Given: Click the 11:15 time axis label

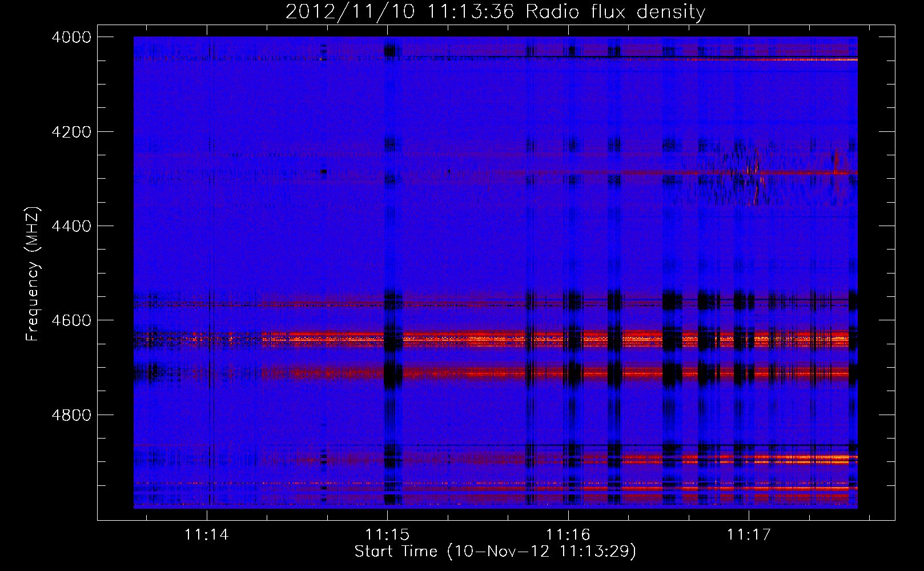Looking at the screenshot, I should tap(387, 535).
